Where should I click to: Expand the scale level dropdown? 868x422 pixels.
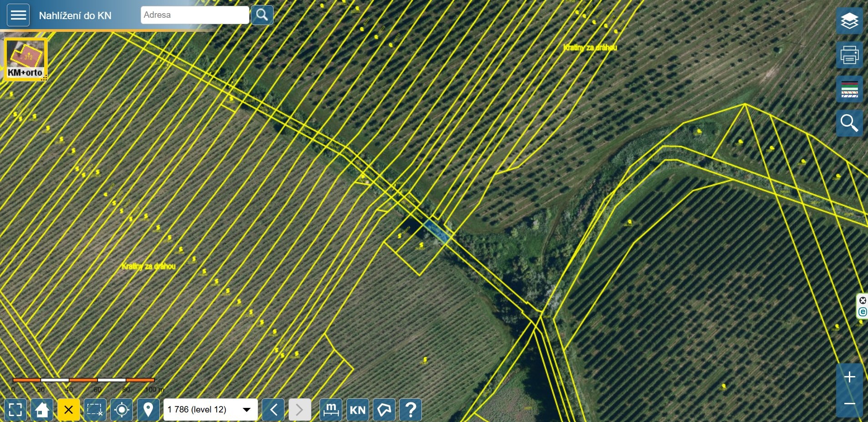[x=210, y=410]
